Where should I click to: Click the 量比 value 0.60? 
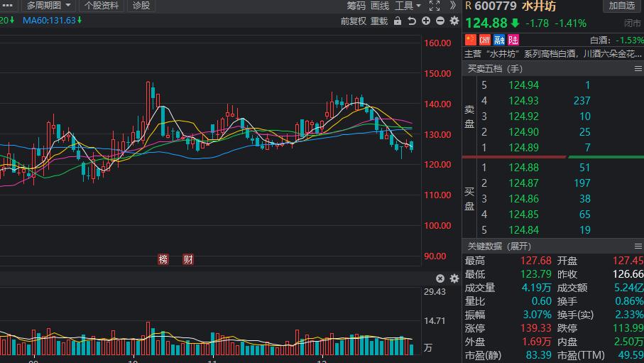(541, 301)
